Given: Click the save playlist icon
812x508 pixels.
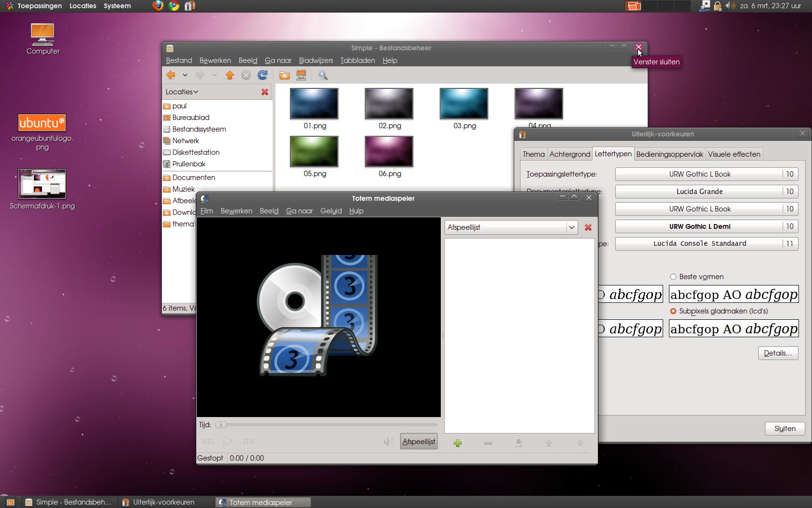Looking at the screenshot, I should 519,443.
